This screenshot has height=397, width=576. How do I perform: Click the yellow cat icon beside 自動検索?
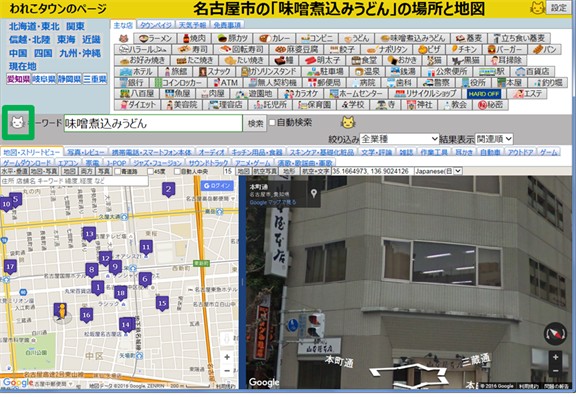click(348, 122)
